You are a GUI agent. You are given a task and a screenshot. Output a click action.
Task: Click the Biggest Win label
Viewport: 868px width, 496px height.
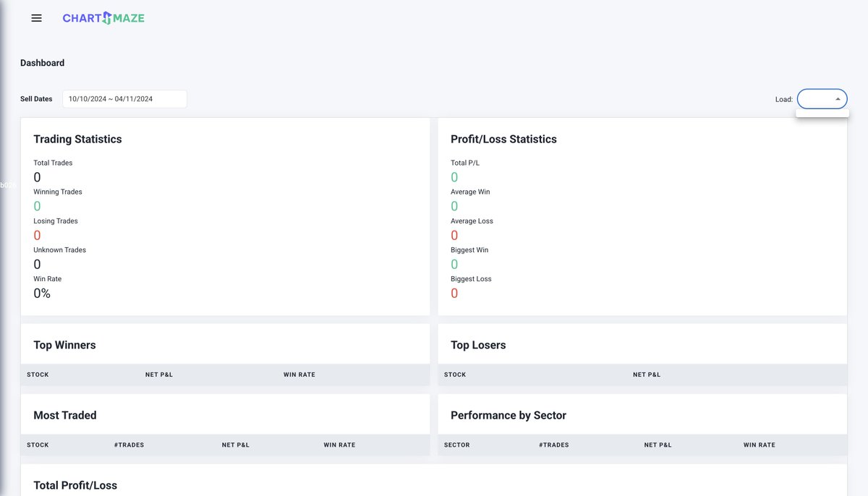click(469, 249)
